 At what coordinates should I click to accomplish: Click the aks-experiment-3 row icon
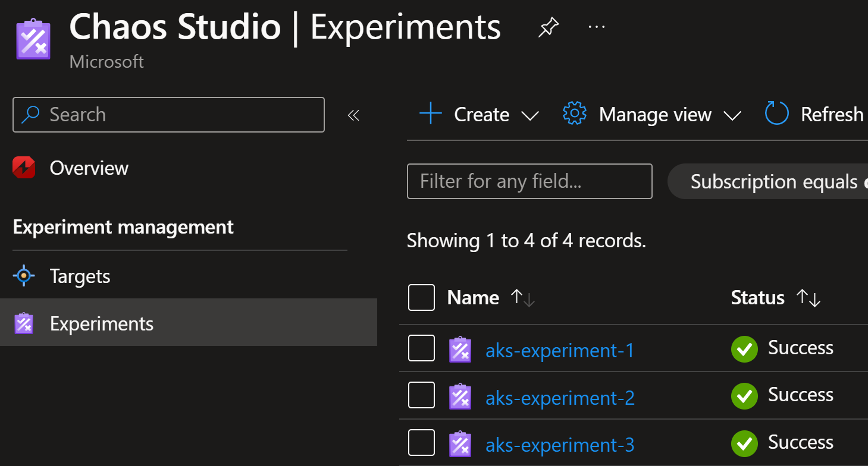point(460,444)
